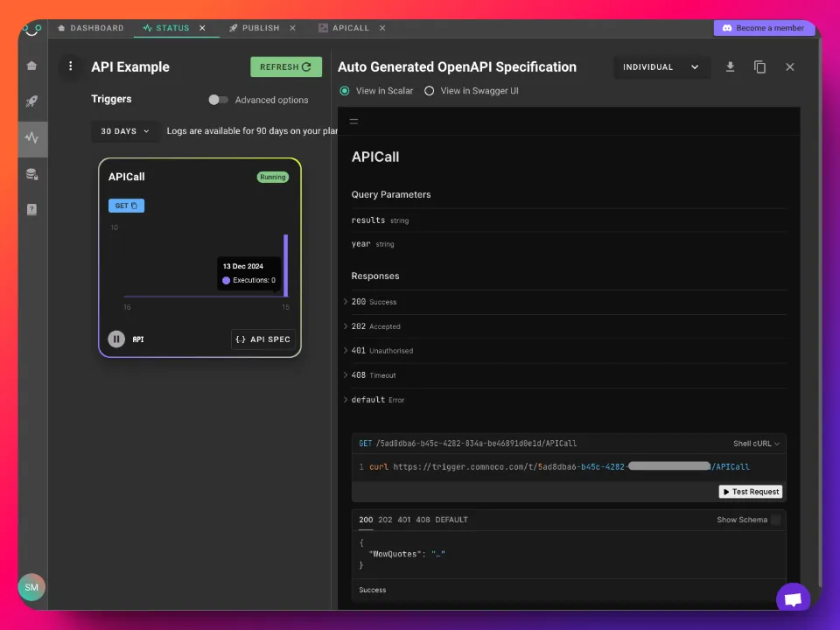The height and width of the screenshot is (630, 840).
Task: Choose View in Swagger UI option
Action: click(429, 91)
